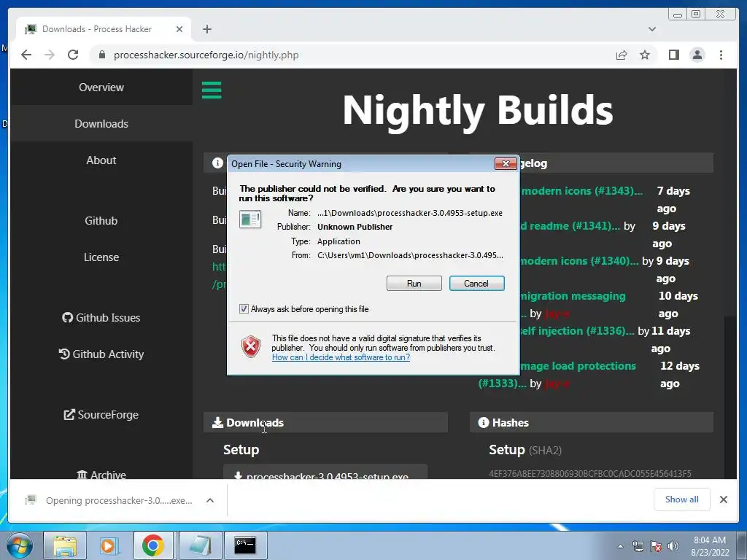Open a new tab with plus icon

coord(206,29)
